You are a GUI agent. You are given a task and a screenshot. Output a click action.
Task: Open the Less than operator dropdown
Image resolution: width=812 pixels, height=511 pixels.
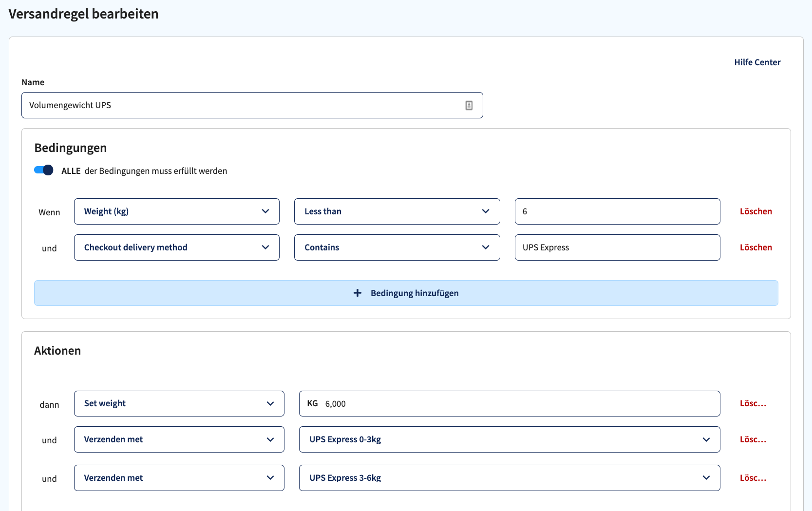pyautogui.click(x=397, y=211)
